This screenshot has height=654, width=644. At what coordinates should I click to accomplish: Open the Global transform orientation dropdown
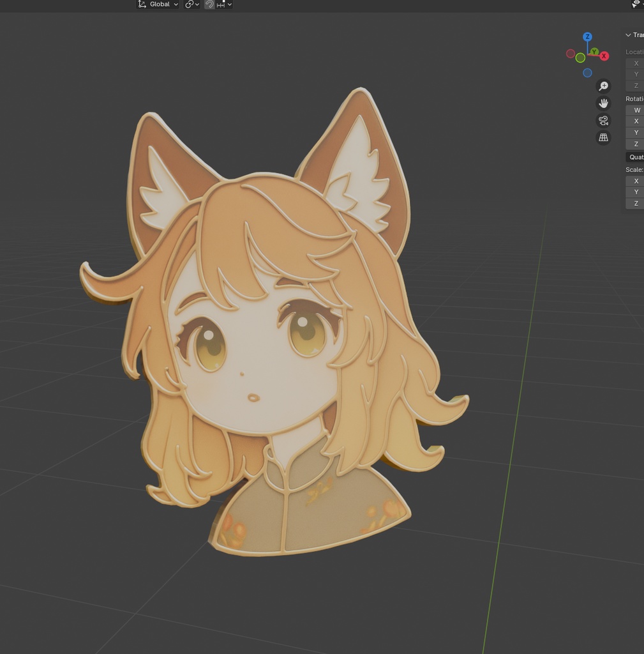click(x=158, y=4)
